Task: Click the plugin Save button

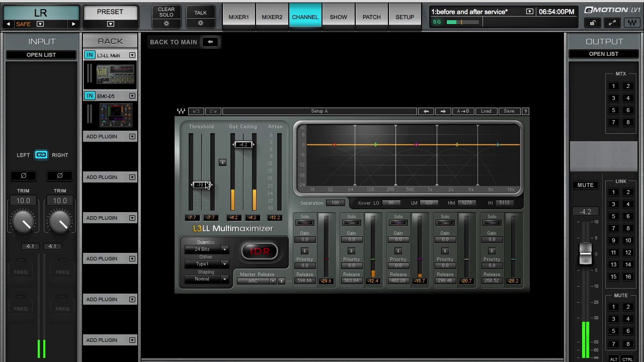Action: tap(509, 111)
